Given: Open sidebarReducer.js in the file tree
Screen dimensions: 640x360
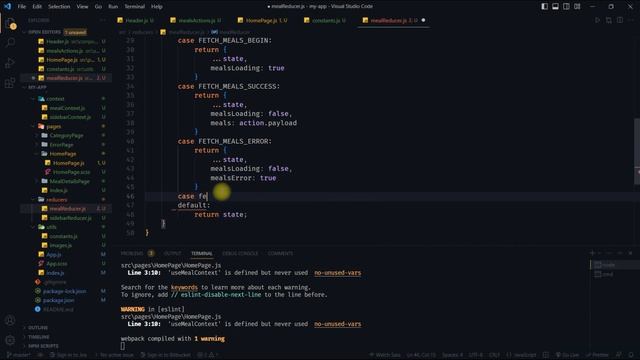Looking at the screenshot, I should 70,218.
